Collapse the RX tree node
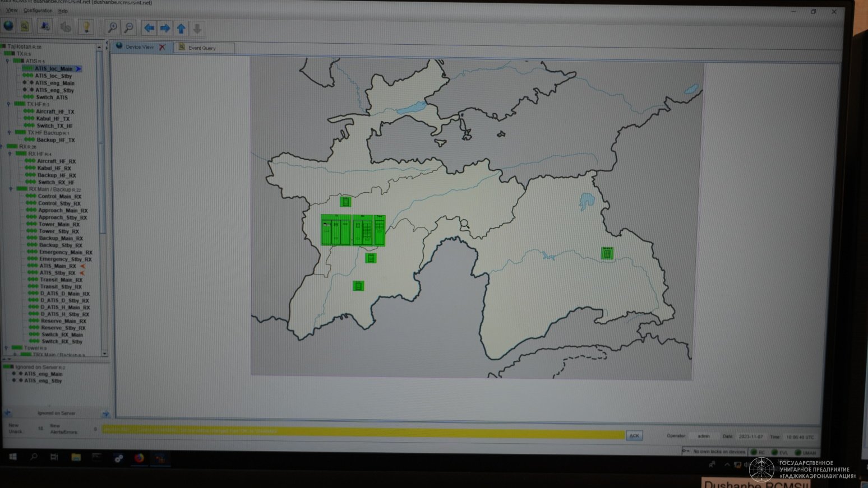This screenshot has width=868, height=488. click(x=2, y=147)
